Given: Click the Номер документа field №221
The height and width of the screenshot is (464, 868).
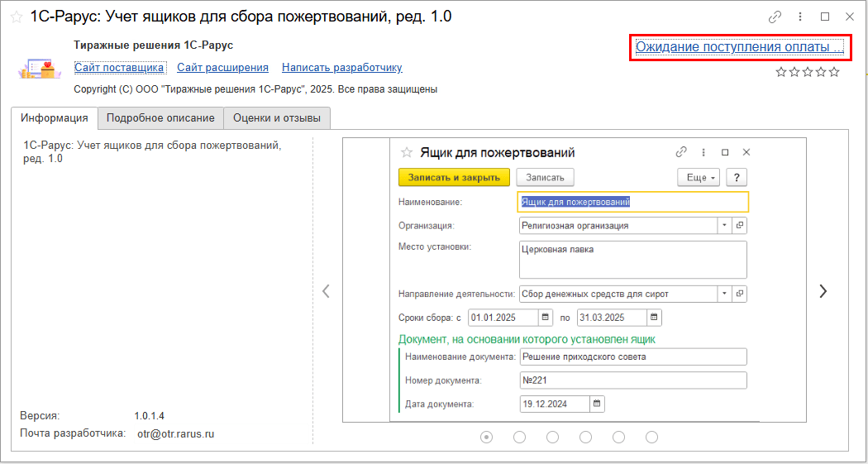Looking at the screenshot, I should [x=633, y=380].
